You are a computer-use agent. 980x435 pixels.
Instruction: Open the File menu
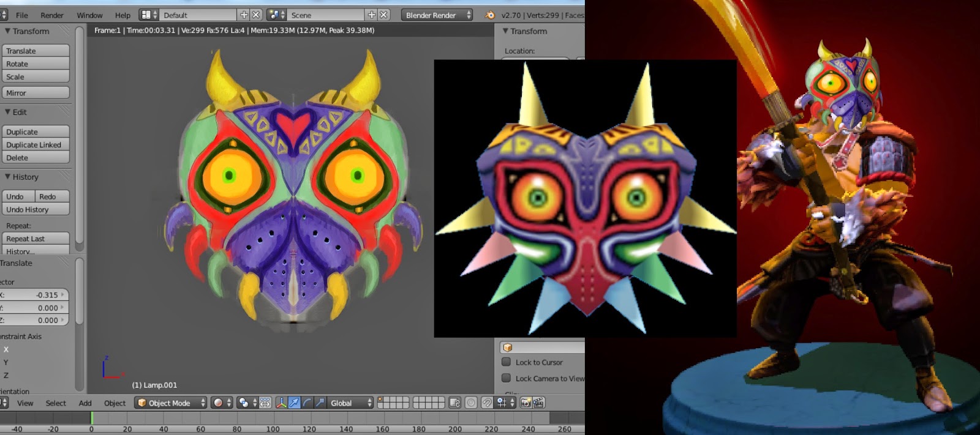coord(21,15)
